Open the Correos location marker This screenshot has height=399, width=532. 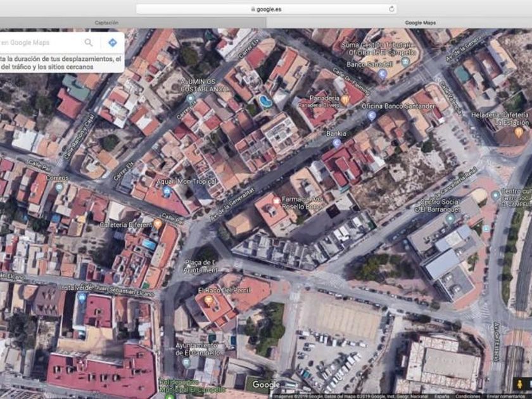(x=59, y=187)
